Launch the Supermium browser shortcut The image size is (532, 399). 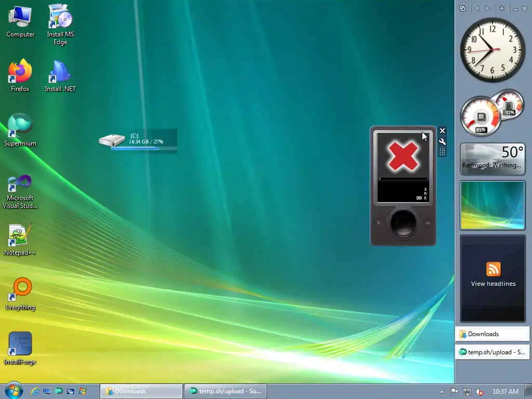pos(20,130)
